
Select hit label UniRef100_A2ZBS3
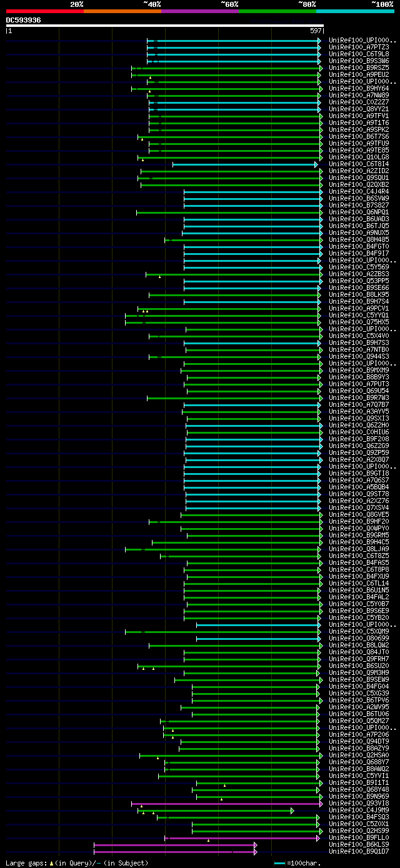359,274
